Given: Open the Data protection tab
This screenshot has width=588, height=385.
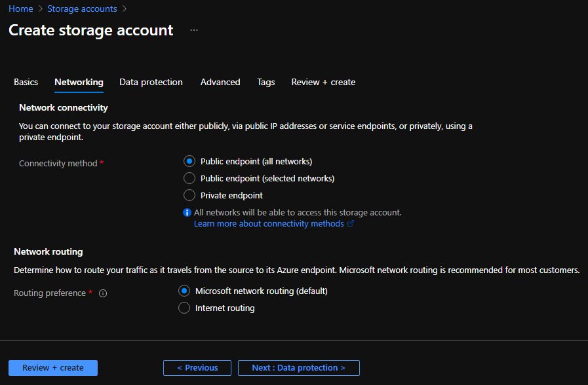Looking at the screenshot, I should coord(151,82).
